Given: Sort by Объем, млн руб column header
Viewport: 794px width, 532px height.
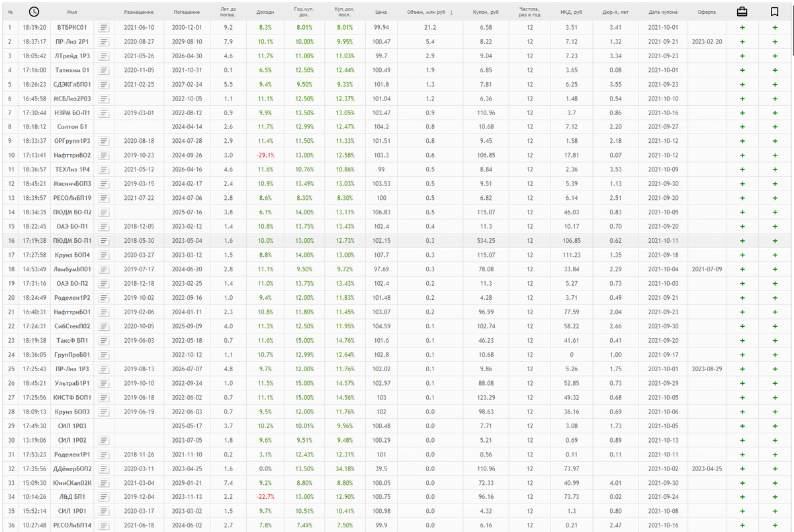Looking at the screenshot, I should point(427,13).
